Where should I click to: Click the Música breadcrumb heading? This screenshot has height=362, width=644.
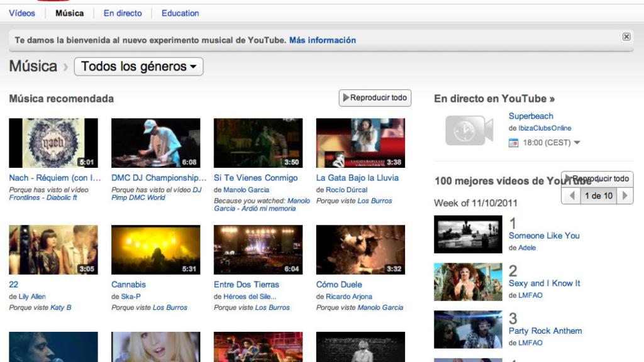click(33, 66)
